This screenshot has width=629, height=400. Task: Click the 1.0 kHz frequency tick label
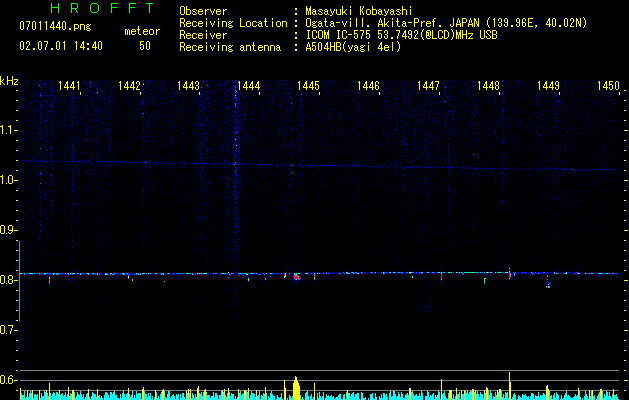8,180
